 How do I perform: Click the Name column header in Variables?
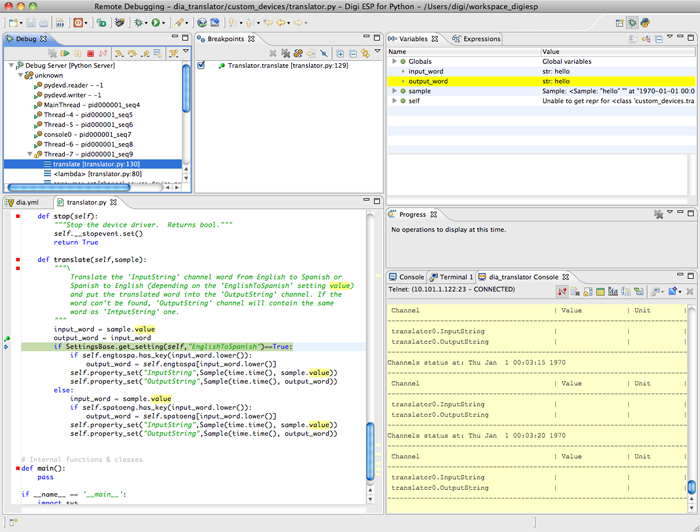point(463,52)
